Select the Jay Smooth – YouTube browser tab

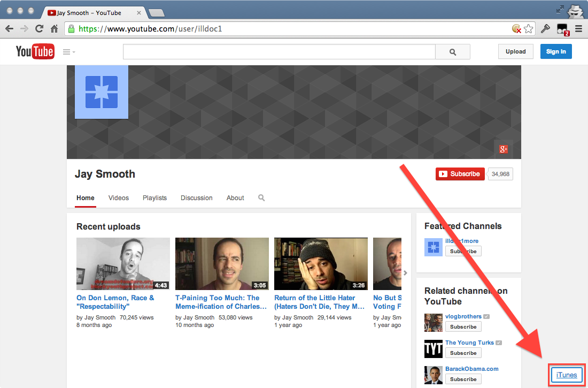pyautogui.click(x=94, y=13)
